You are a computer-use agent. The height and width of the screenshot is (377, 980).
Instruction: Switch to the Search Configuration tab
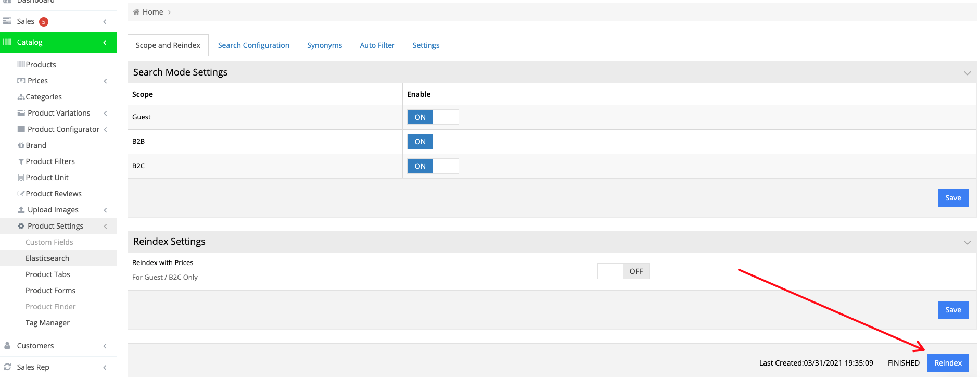(x=253, y=45)
